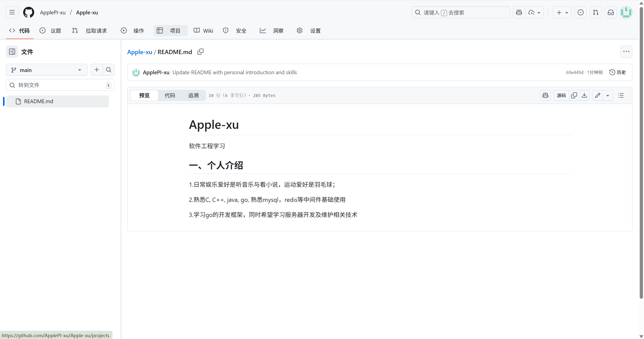Open the 议题 issues tab
Image resolution: width=644 pixels, height=339 pixels.
[51, 31]
